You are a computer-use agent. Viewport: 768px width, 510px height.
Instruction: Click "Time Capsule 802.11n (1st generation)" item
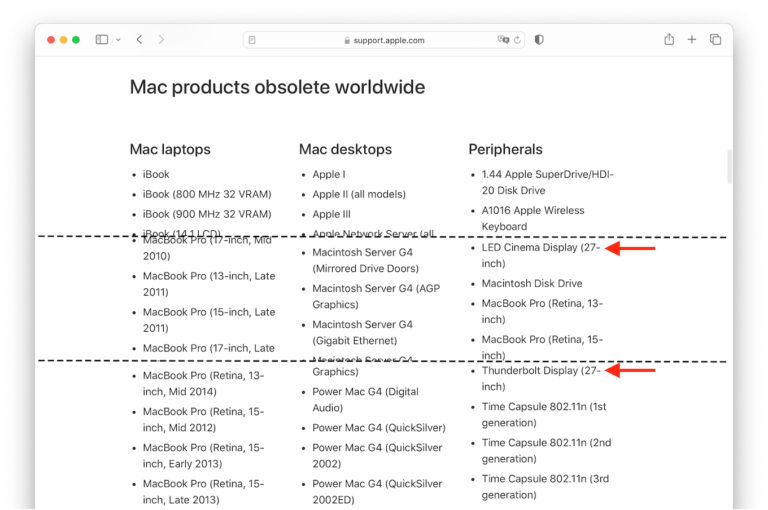point(544,415)
